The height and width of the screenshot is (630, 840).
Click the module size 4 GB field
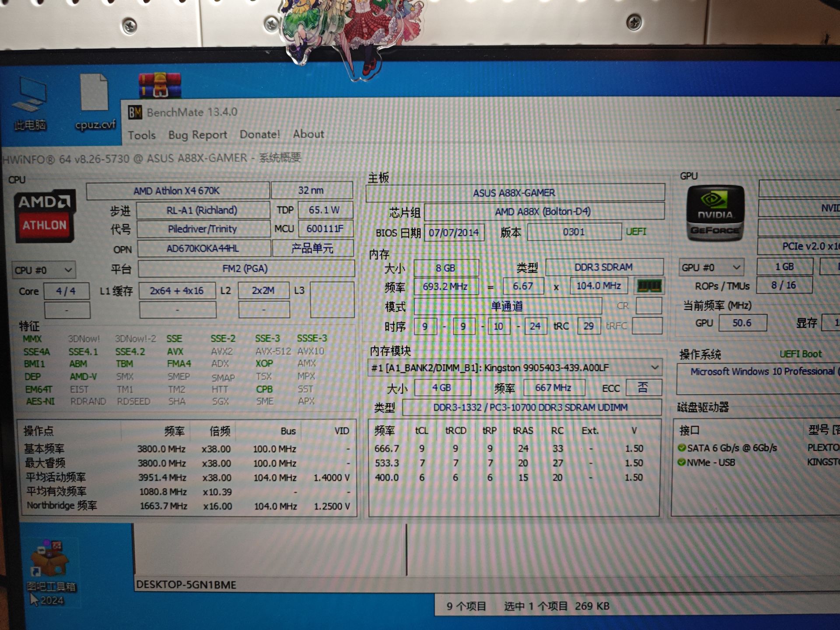[x=442, y=388]
